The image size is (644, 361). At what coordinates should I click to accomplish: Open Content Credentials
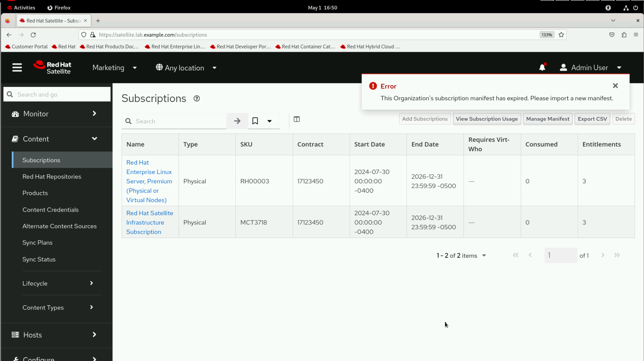50,210
